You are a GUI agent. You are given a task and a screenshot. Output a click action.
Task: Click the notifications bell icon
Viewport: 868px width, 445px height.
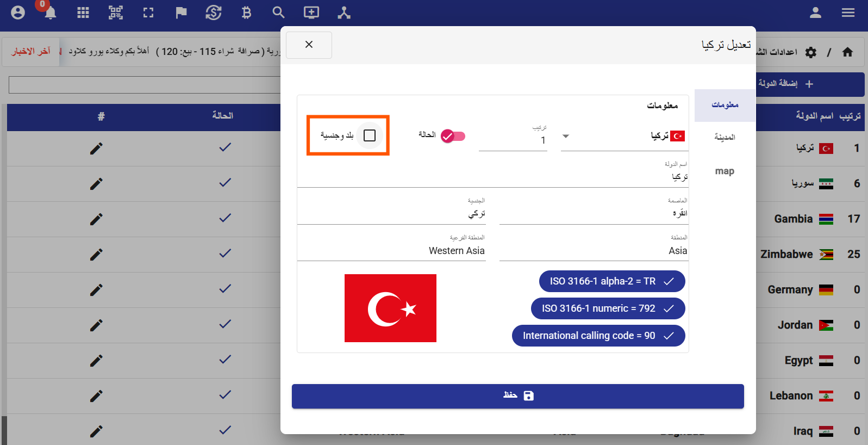click(50, 13)
